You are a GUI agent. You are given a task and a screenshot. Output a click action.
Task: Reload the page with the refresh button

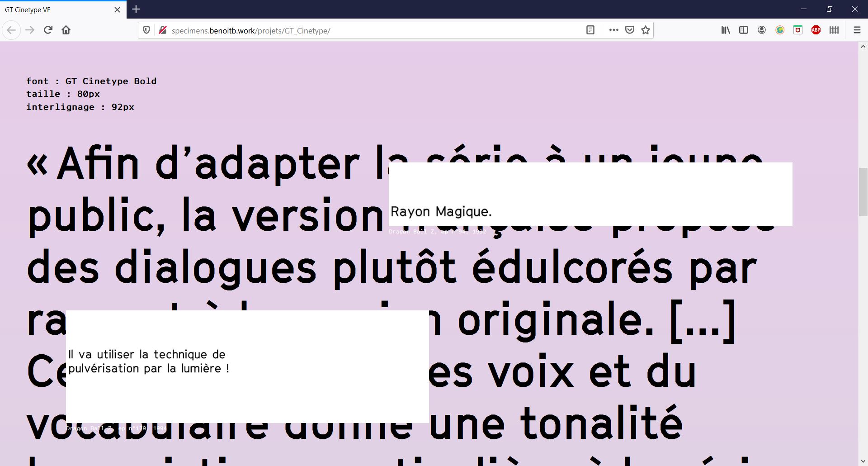(48, 30)
